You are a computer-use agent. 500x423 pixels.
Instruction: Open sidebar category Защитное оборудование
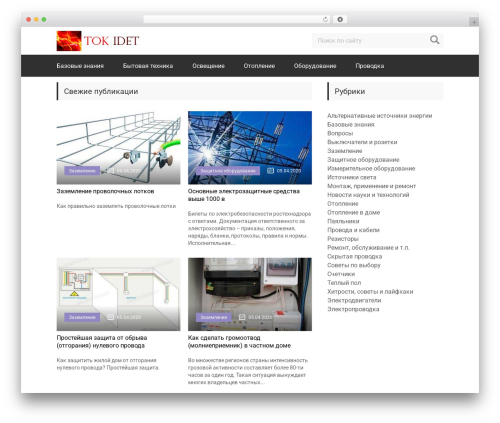click(x=363, y=160)
